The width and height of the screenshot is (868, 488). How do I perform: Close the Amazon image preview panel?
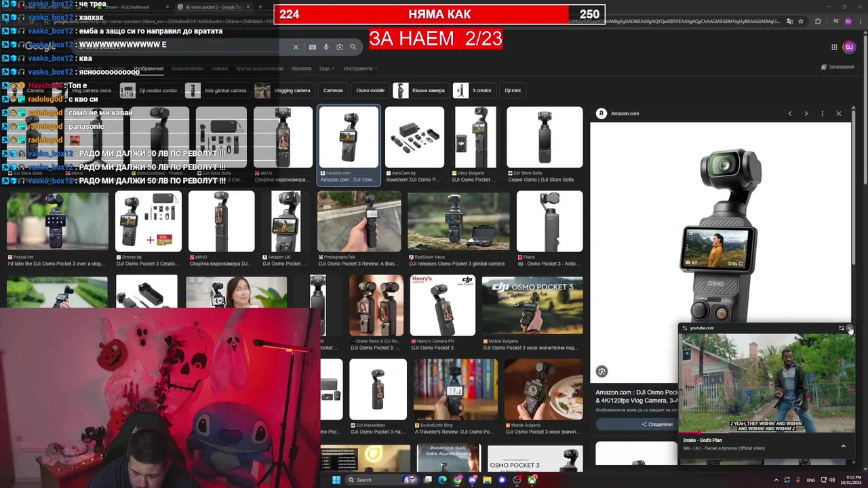click(x=839, y=114)
